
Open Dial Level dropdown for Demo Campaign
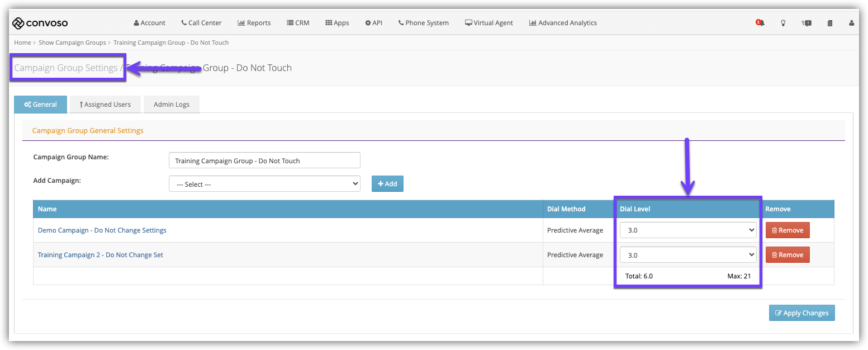pos(687,230)
